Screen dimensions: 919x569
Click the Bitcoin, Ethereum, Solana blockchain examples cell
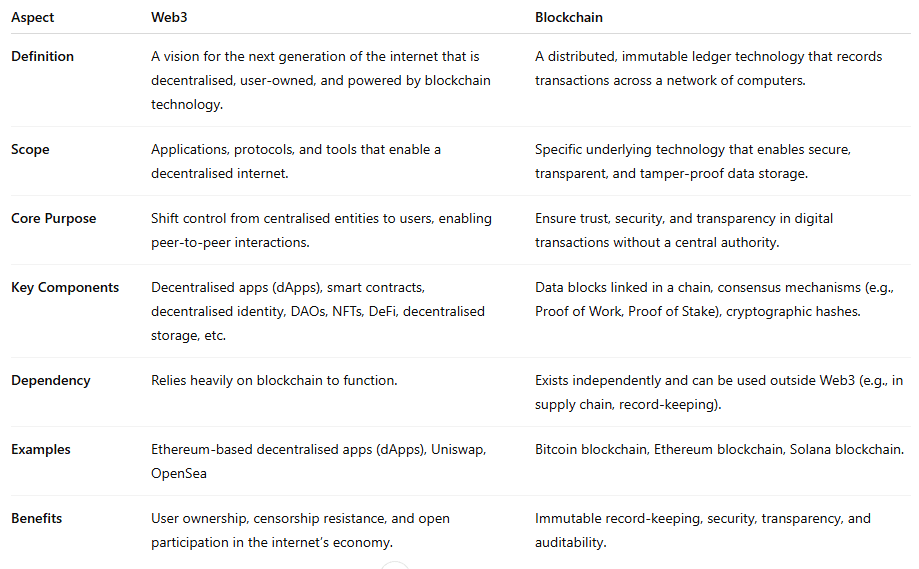pos(719,449)
